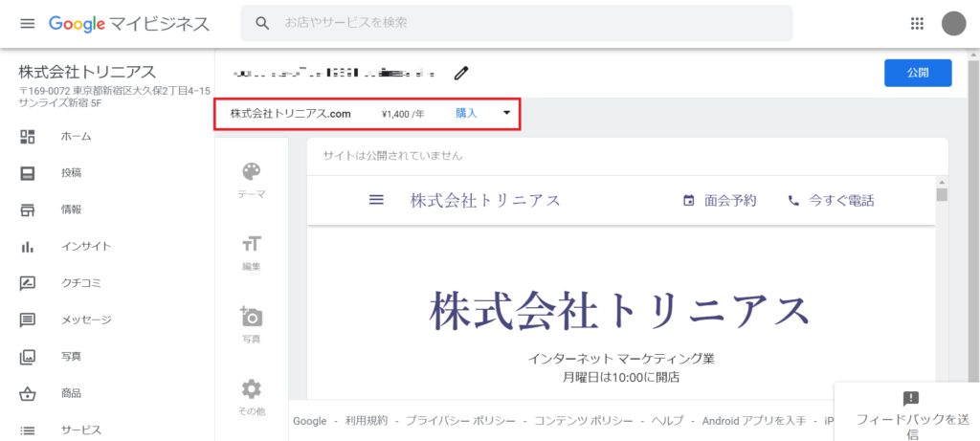The height and width of the screenshot is (441, 980).
Task: Select ホーム in the sidebar
Action: pos(77,136)
